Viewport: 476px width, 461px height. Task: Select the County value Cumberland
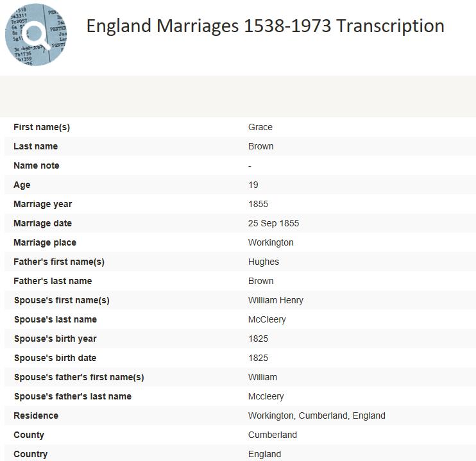(x=273, y=435)
